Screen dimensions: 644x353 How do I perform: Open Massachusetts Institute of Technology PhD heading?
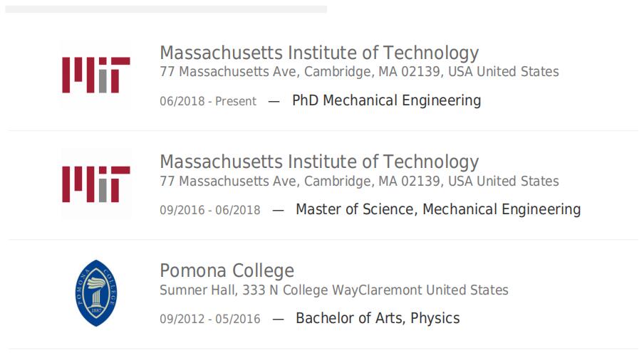click(x=319, y=53)
